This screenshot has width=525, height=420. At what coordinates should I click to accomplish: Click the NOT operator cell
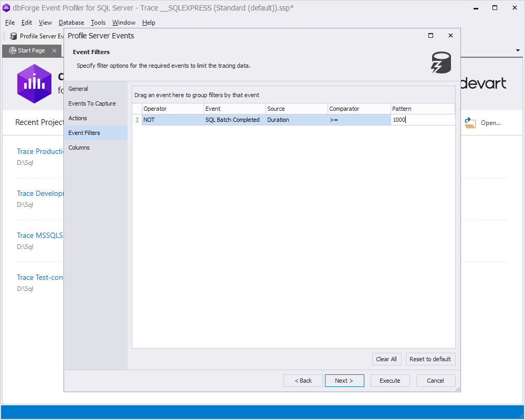[x=173, y=120]
